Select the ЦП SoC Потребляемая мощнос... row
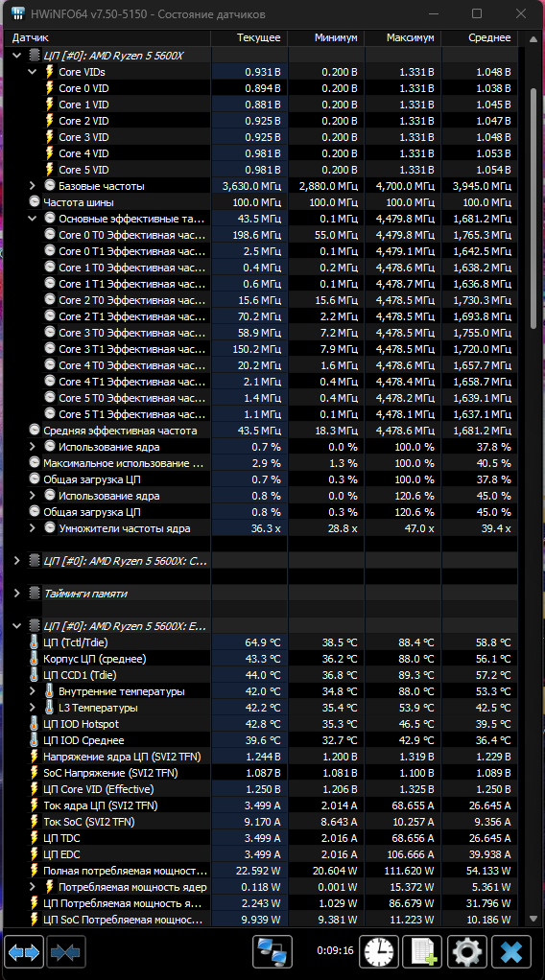 pyautogui.click(x=261, y=919)
